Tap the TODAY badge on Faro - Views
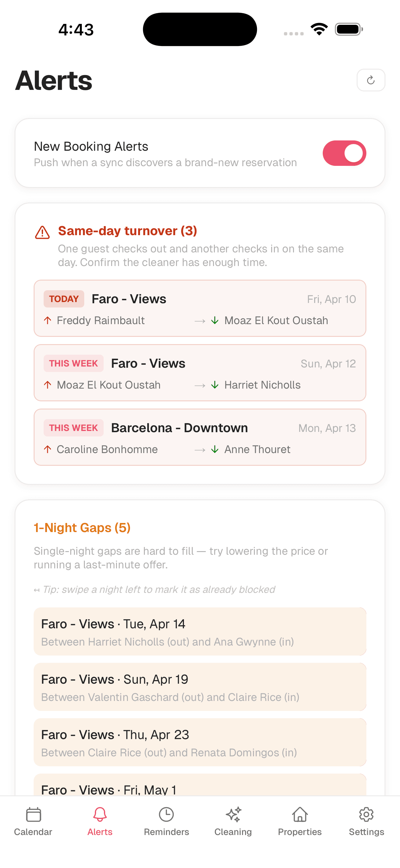The width and height of the screenshot is (400, 868). point(64,299)
